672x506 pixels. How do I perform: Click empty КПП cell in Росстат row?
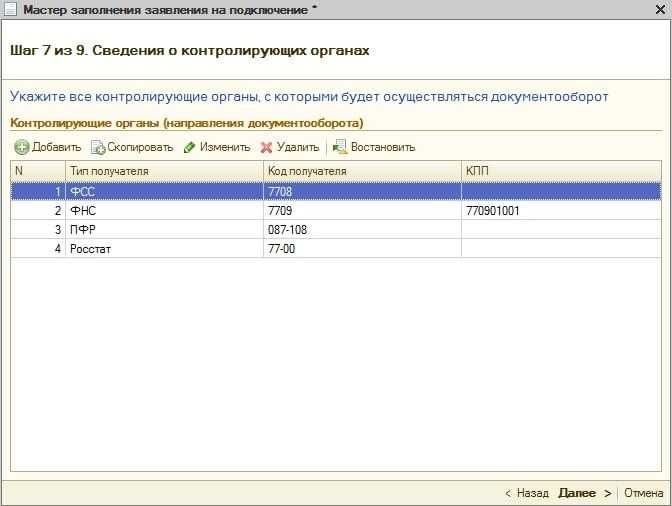(x=561, y=249)
